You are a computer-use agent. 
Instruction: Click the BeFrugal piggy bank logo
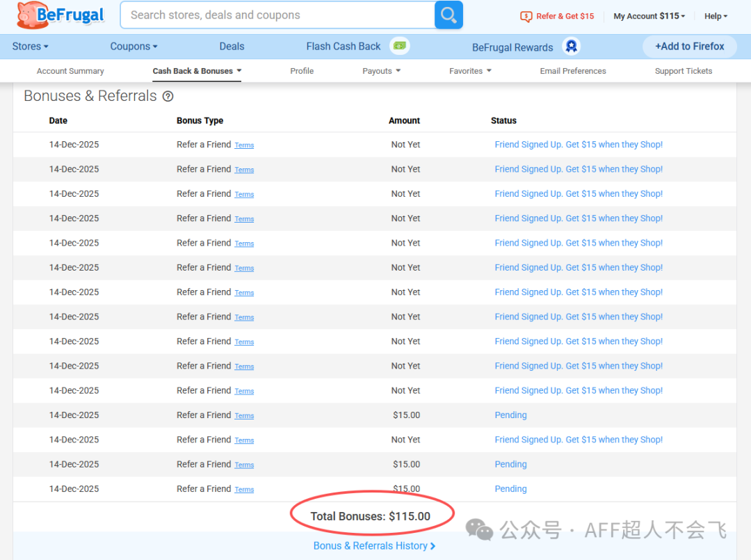tap(60, 15)
